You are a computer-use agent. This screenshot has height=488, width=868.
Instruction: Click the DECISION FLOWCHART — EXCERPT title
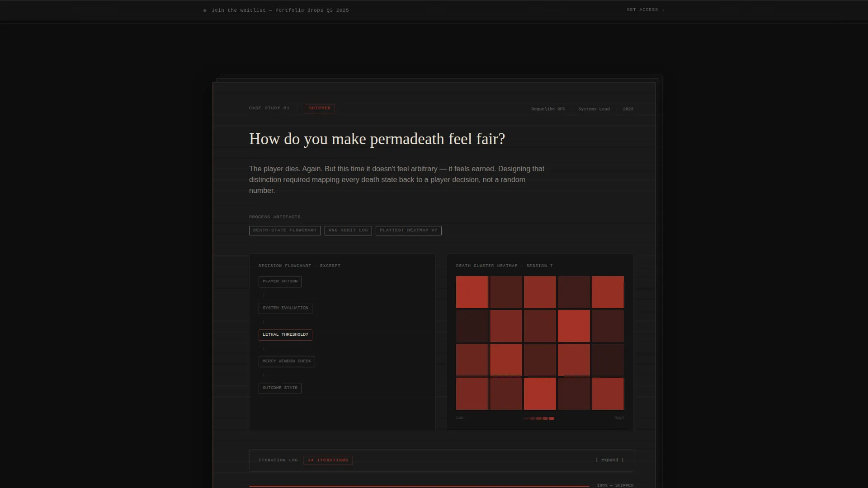click(x=299, y=266)
